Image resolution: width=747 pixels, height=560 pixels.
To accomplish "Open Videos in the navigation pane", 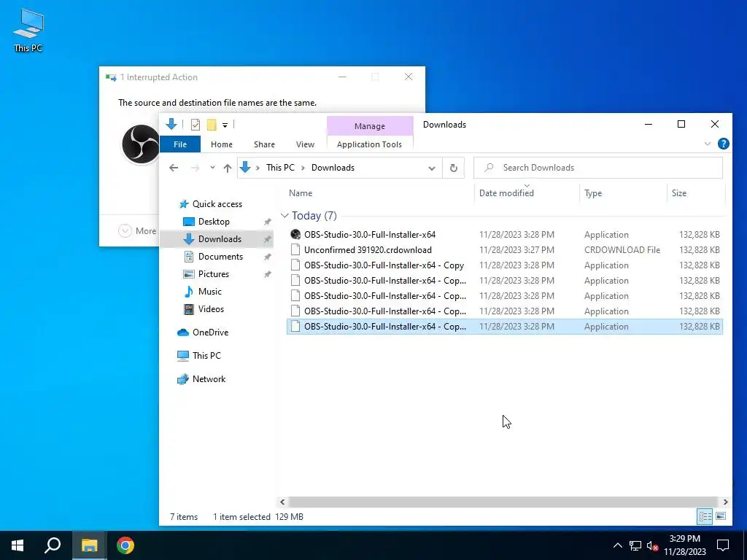I will coord(211,309).
